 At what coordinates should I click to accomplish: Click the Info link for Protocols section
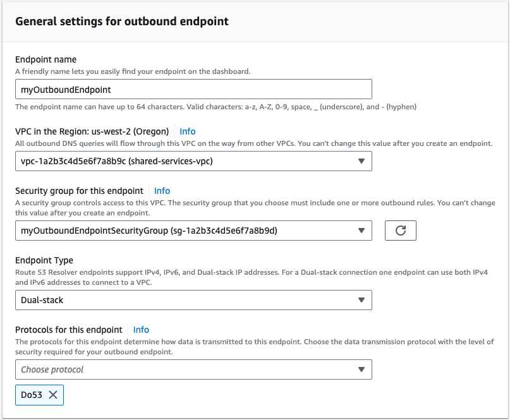[x=140, y=330]
